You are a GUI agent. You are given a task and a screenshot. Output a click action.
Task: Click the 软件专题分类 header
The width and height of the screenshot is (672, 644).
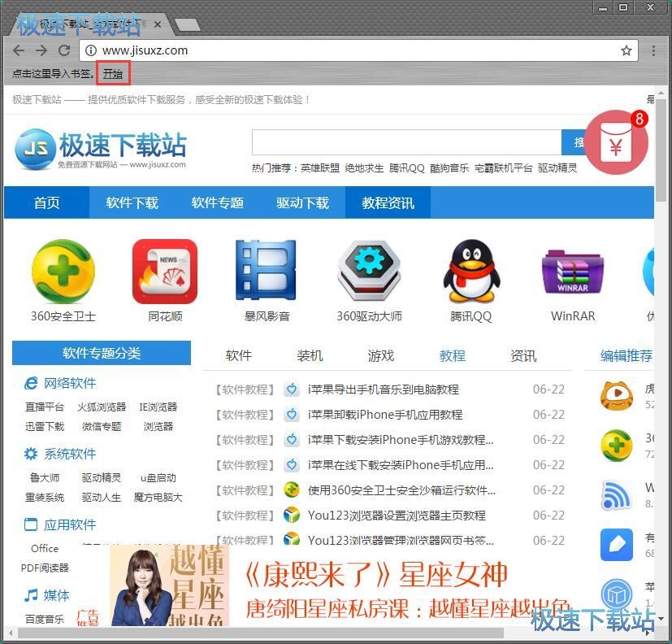click(x=101, y=353)
